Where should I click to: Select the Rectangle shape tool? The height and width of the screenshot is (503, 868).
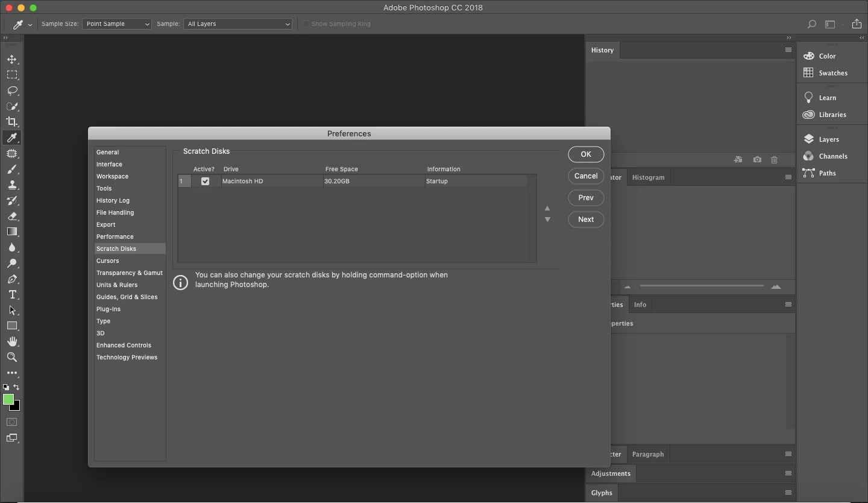pyautogui.click(x=12, y=326)
